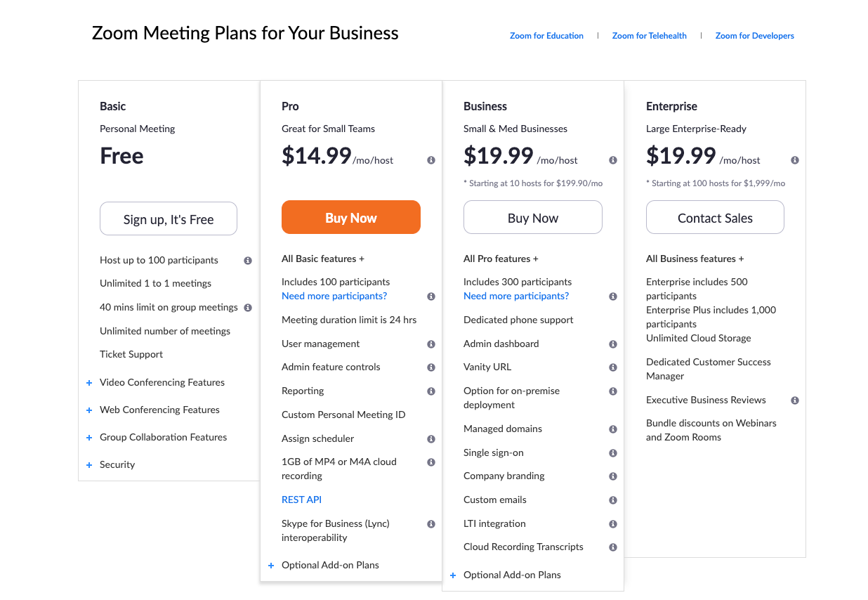868x600 pixels.
Task: Click info icon beside 40 mins limit
Action: click(x=247, y=308)
